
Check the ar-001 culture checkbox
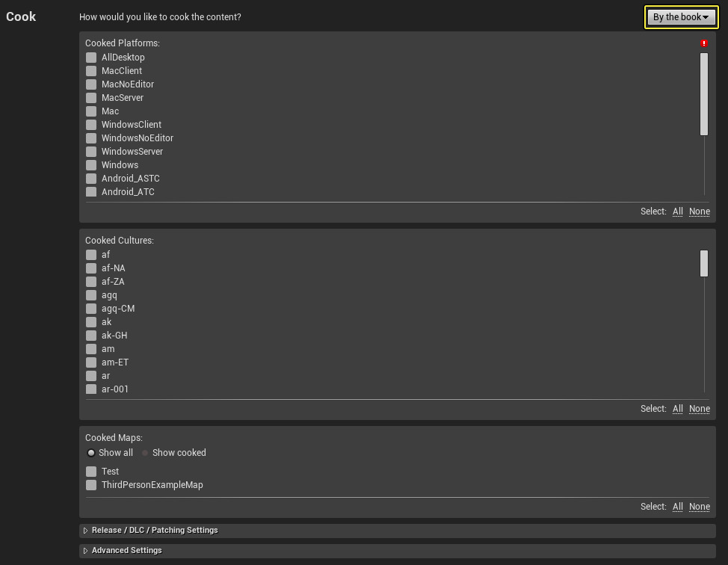pos(91,389)
